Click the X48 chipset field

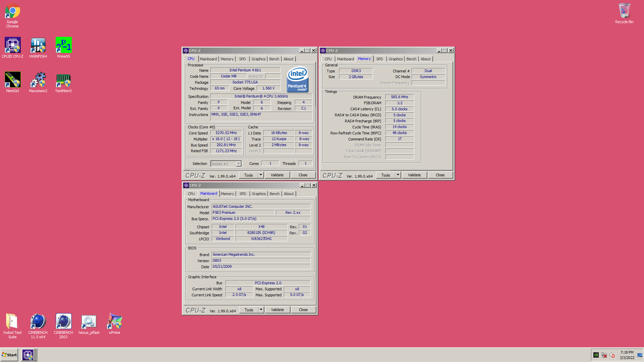(x=261, y=227)
